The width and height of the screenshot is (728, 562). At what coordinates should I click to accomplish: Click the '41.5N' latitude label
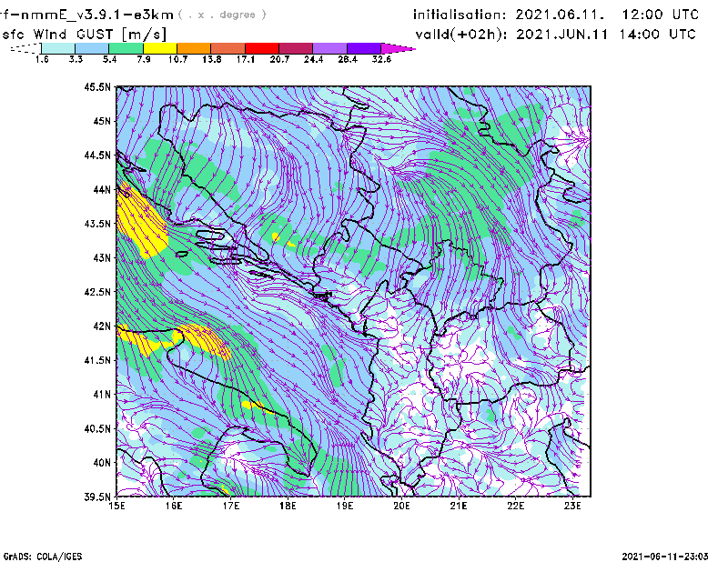(97, 360)
